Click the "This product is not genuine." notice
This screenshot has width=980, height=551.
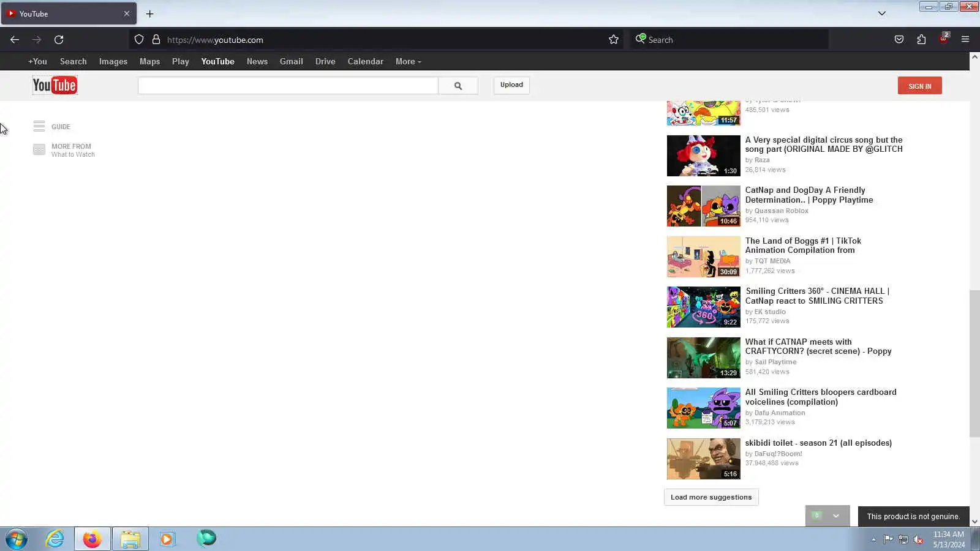coord(913,516)
